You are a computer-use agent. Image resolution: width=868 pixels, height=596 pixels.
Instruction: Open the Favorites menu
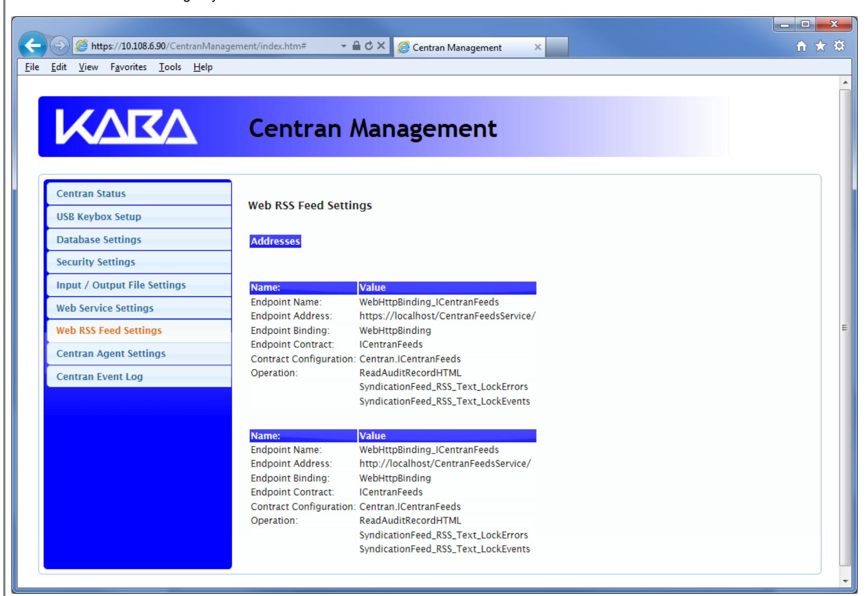click(x=128, y=67)
